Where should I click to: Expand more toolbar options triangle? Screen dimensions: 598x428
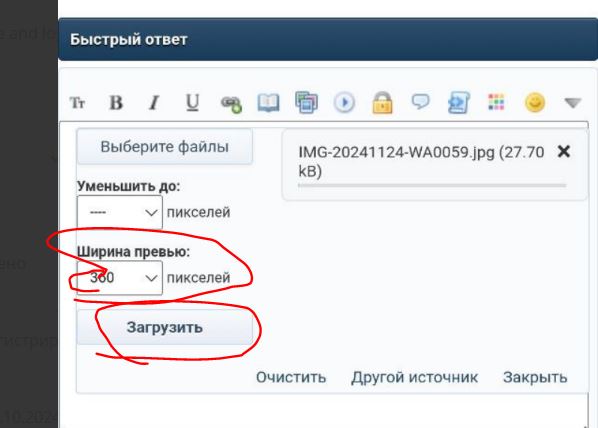(x=572, y=103)
